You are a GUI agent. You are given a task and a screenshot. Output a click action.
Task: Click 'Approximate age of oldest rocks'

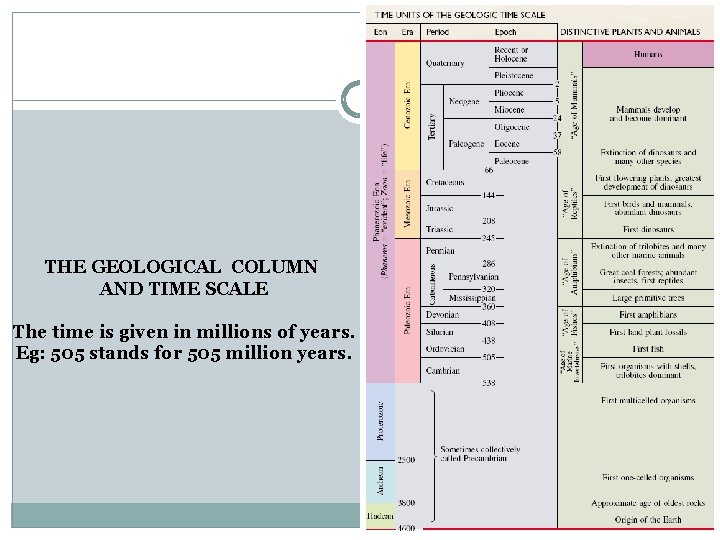coord(648,503)
